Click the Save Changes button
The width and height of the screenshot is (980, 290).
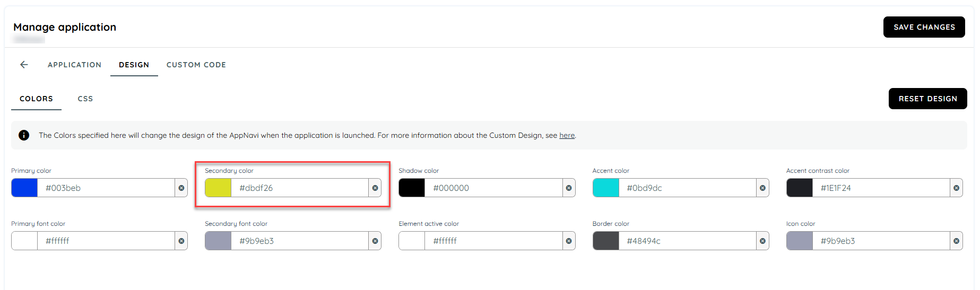(924, 27)
